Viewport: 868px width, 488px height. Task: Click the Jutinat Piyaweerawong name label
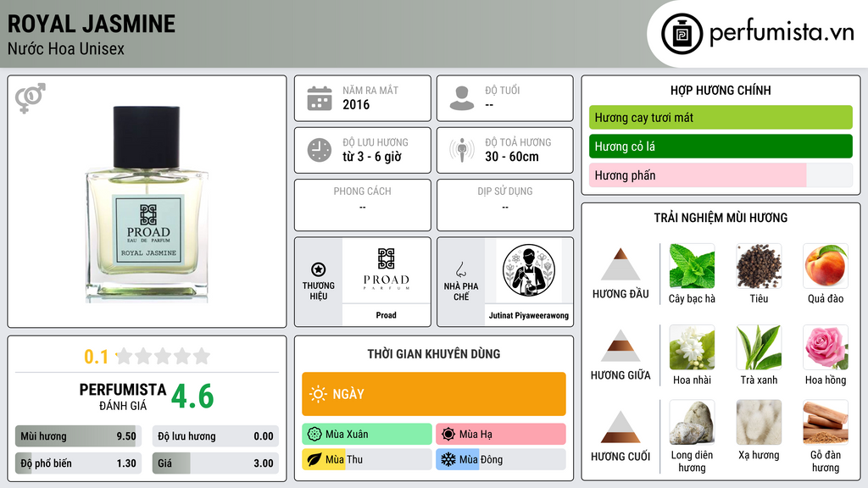coord(529,315)
